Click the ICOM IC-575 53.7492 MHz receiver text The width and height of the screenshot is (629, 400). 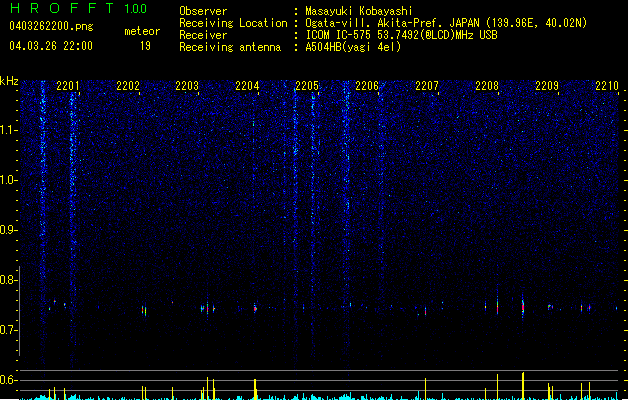coord(401,35)
